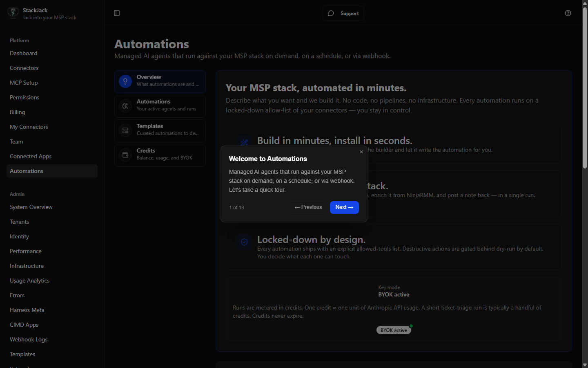Click the 'Platform' section label
Image resolution: width=588 pixels, height=368 pixels.
(x=19, y=40)
